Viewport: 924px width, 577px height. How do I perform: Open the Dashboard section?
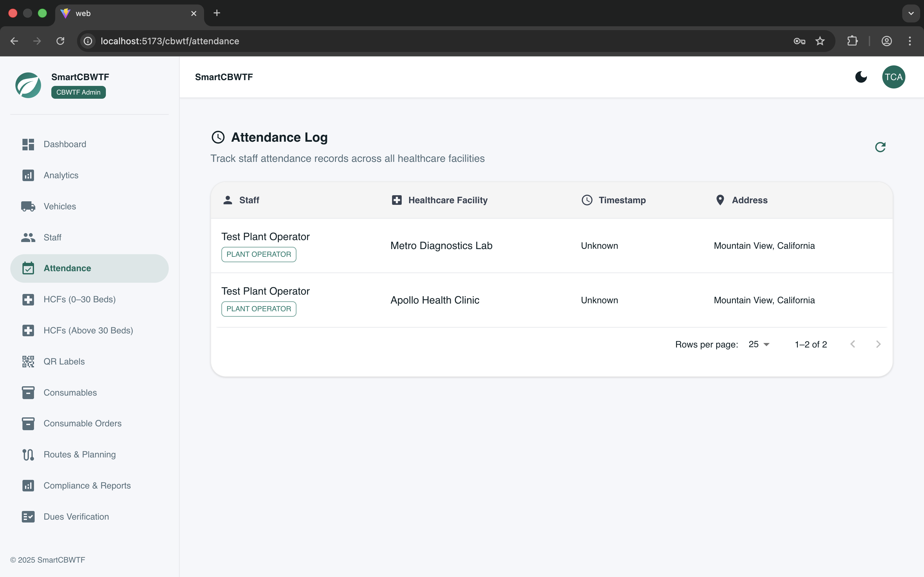tap(64, 144)
